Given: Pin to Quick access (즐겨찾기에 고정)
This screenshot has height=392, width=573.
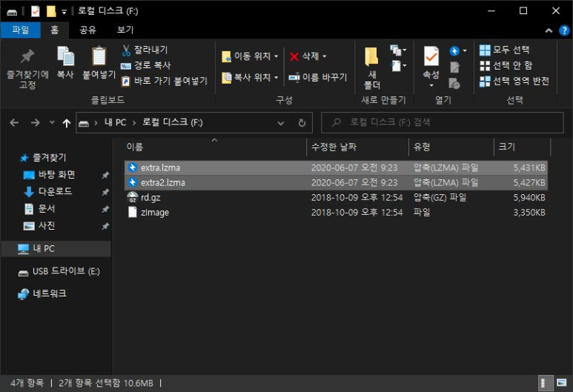Looking at the screenshot, I should (x=27, y=68).
